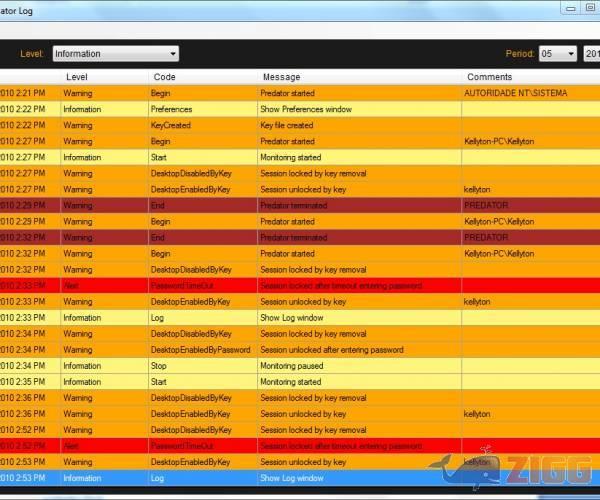This screenshot has width=600, height=500.
Task: Open the Period month dropdown showing 05
Action: 557,54
